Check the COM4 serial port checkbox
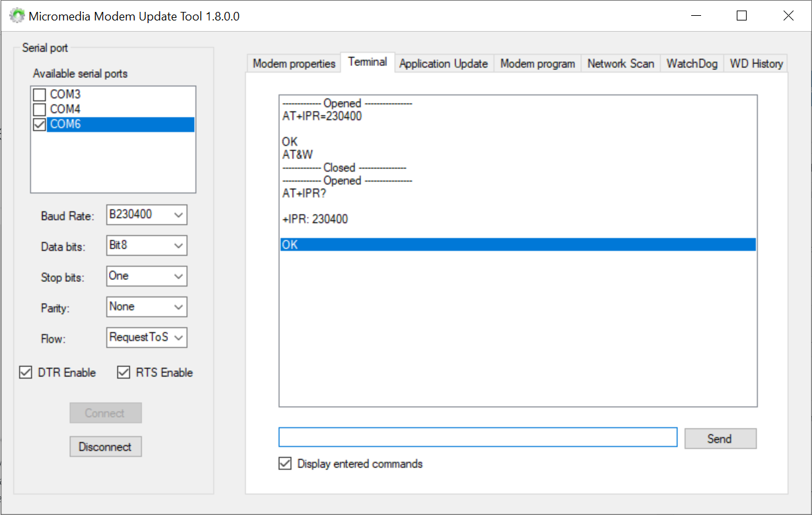This screenshot has height=515, width=812. (x=40, y=109)
